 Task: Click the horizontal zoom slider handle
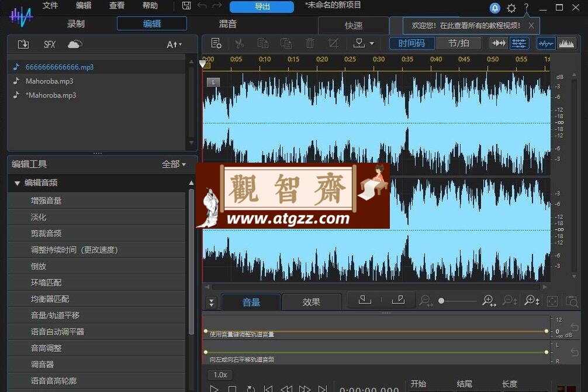[441, 301]
